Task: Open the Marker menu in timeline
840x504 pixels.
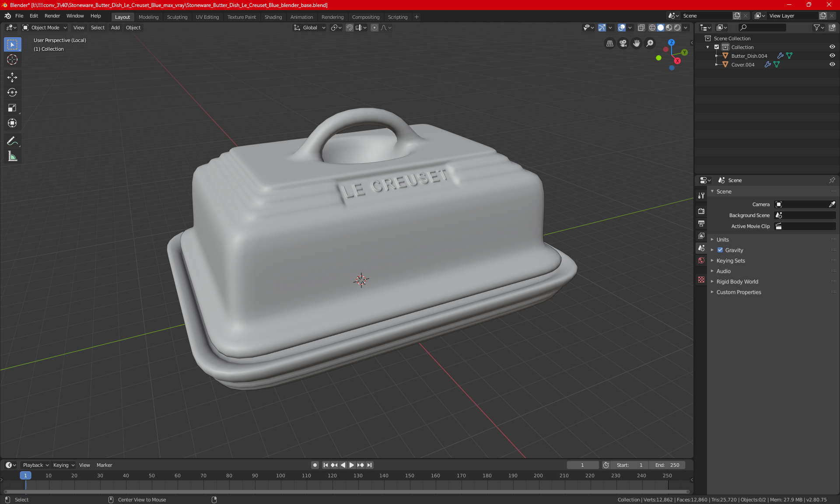Action: tap(104, 465)
